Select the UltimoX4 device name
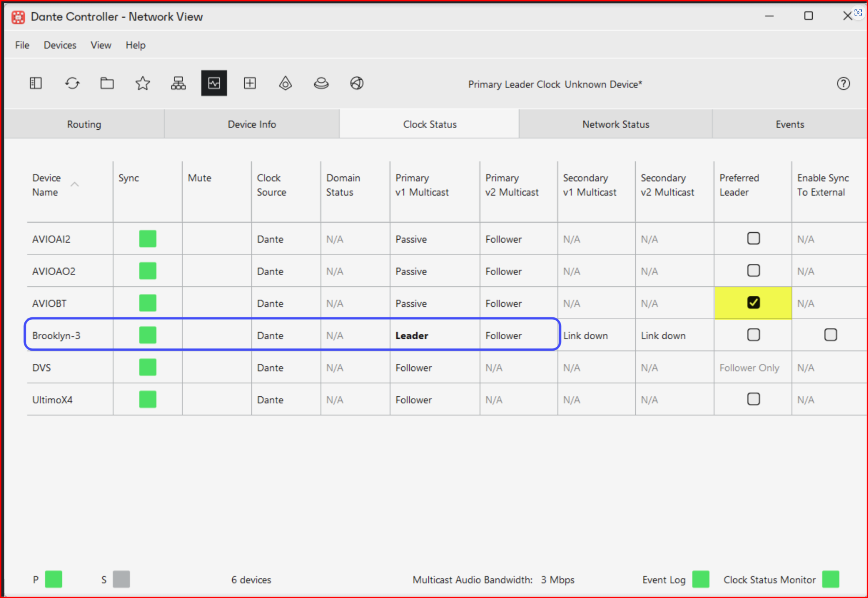 [x=52, y=400]
